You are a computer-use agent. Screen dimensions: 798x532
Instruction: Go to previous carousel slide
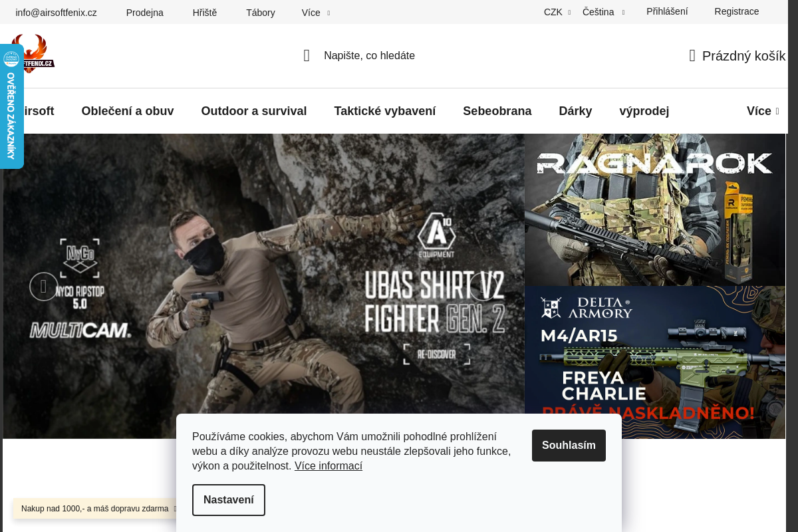pos(44,287)
